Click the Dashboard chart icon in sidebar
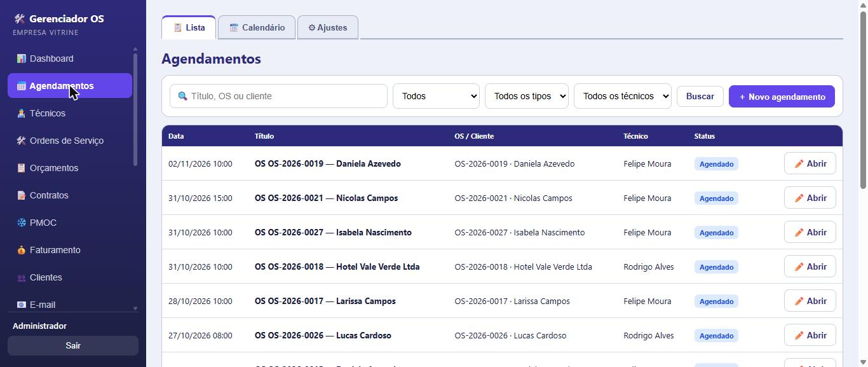This screenshot has width=868, height=367. (x=22, y=59)
